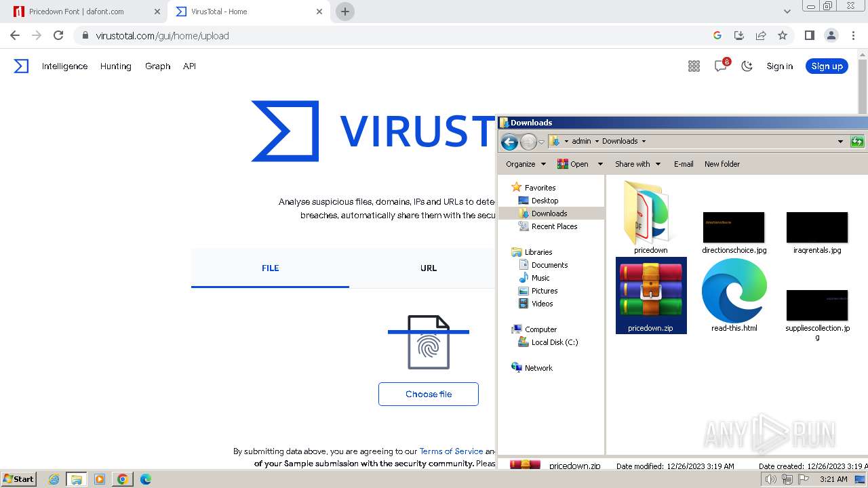Click the Google icon in the address bar

coord(717,35)
